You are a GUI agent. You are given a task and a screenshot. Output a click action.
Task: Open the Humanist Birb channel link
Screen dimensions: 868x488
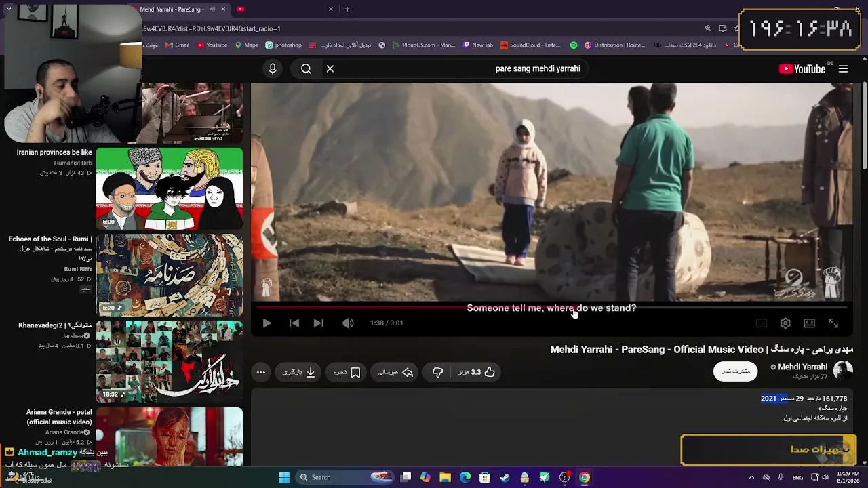click(x=73, y=163)
